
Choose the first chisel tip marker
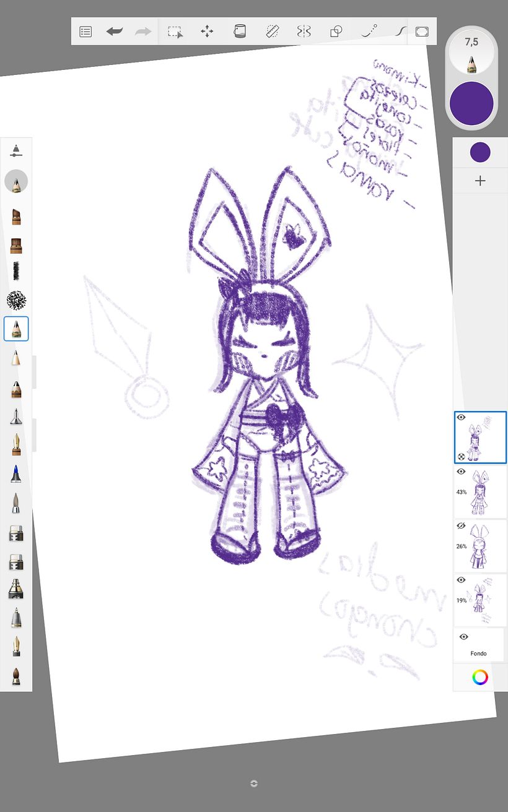16,533
